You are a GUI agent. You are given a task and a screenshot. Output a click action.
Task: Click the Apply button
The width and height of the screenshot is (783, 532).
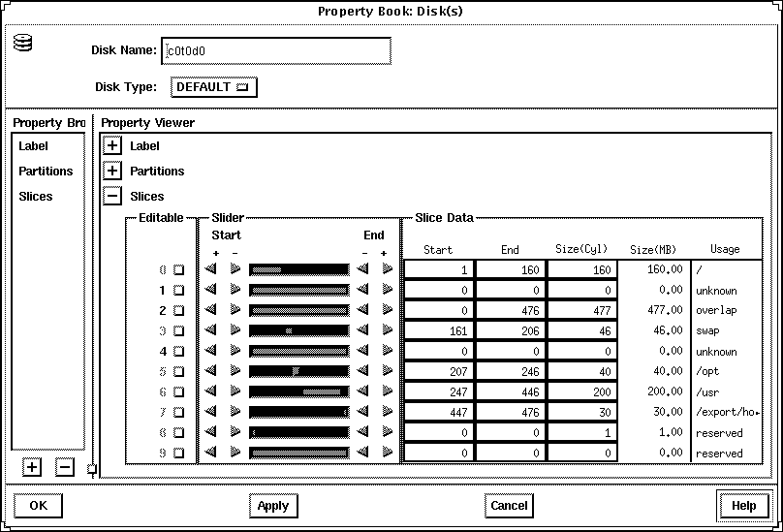[x=272, y=506]
